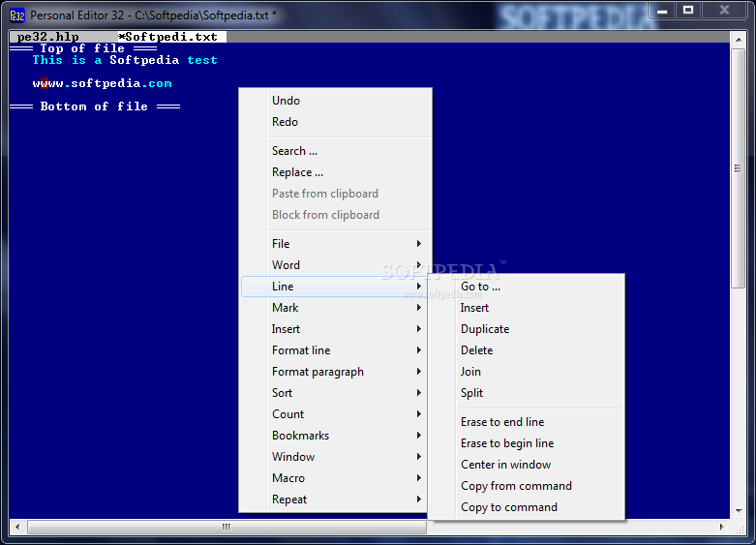Expand the Window submenu
Viewport: 756px width, 545px height.
(x=336, y=456)
